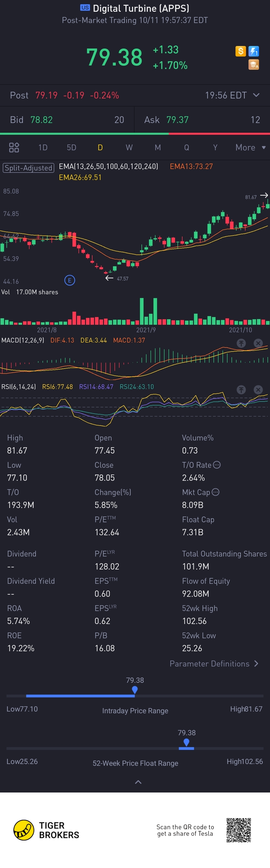
Task: Tap the Mkt Cap value 8.09B
Action: (193, 505)
